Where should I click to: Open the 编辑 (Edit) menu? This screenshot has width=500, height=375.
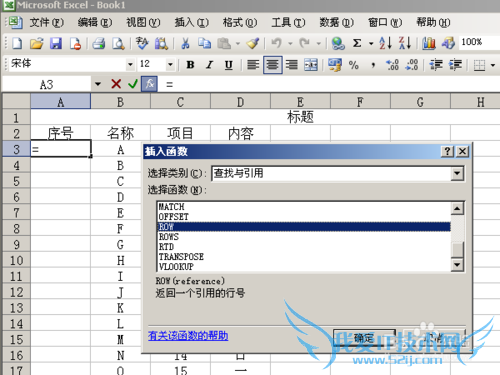(x=95, y=22)
